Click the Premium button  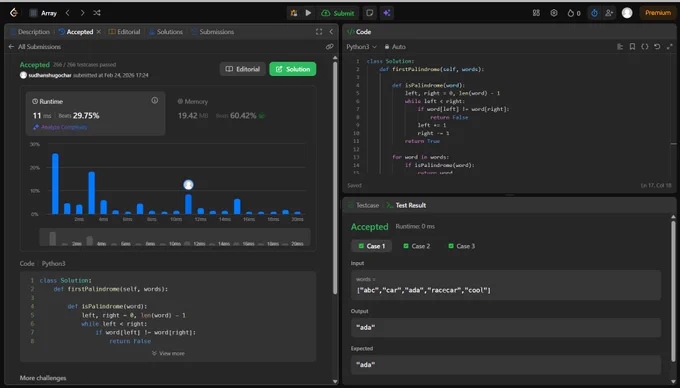[658, 13]
